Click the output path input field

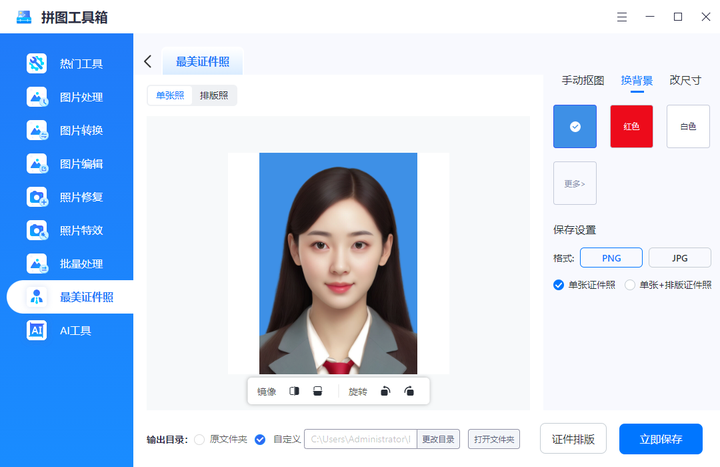(360, 439)
